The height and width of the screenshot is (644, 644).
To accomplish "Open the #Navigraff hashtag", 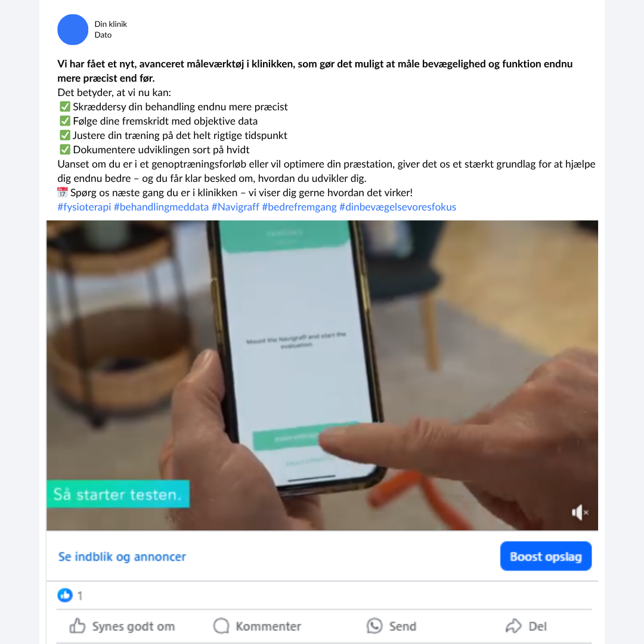I will tap(236, 206).
